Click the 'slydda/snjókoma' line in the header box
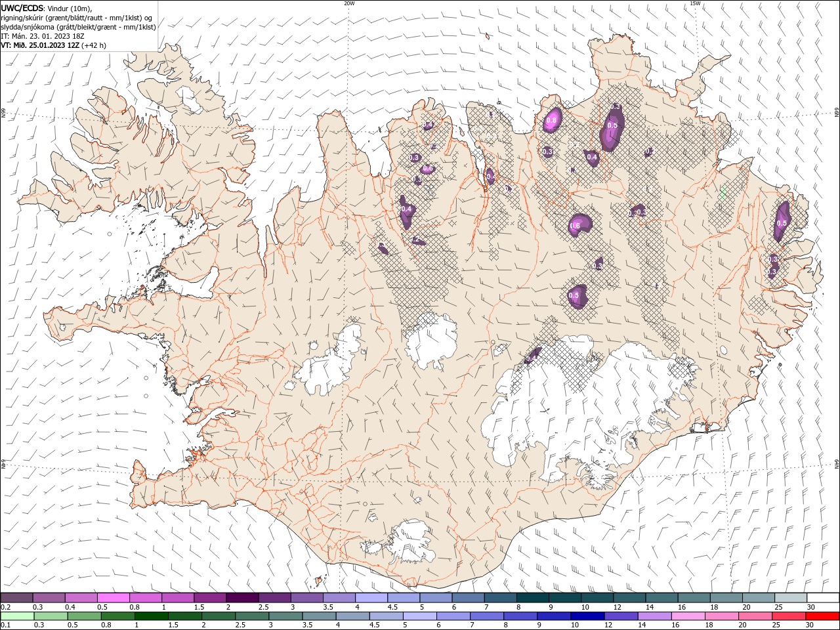Image resolution: width=840 pixels, height=630 pixels. (78, 27)
